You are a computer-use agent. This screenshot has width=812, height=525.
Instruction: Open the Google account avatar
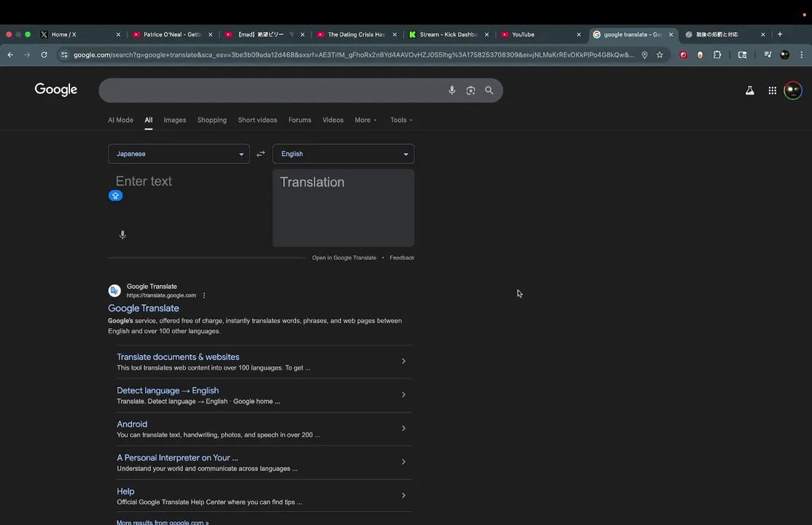[x=793, y=90]
